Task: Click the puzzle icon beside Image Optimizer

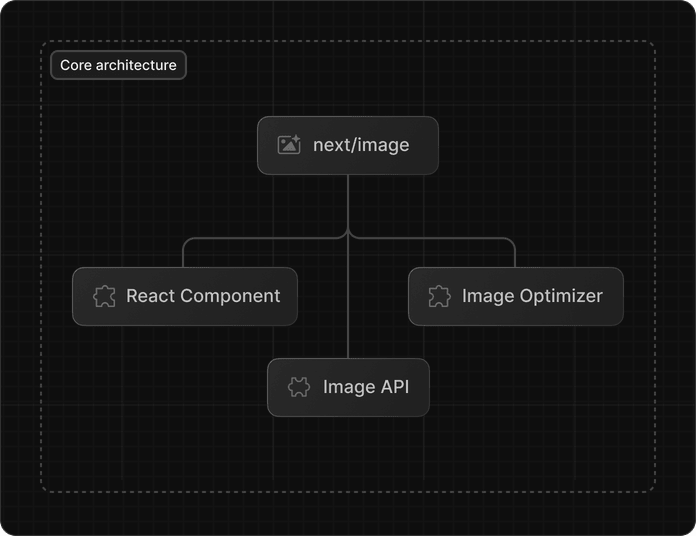Action: tap(439, 296)
